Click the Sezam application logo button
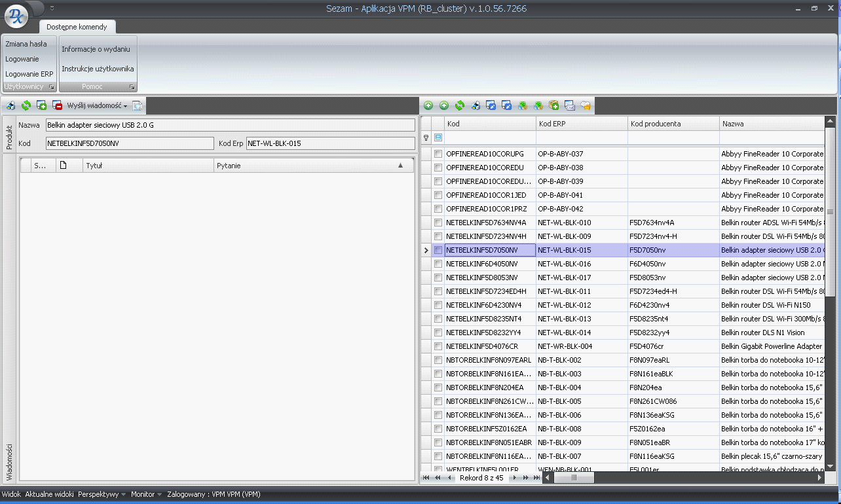This screenshot has height=504, width=841. [17, 16]
